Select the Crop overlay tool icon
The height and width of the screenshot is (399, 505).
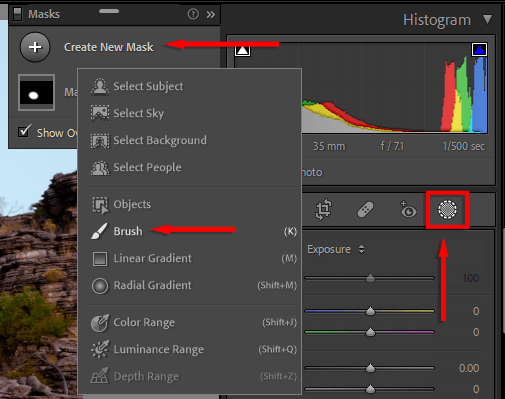(x=323, y=209)
